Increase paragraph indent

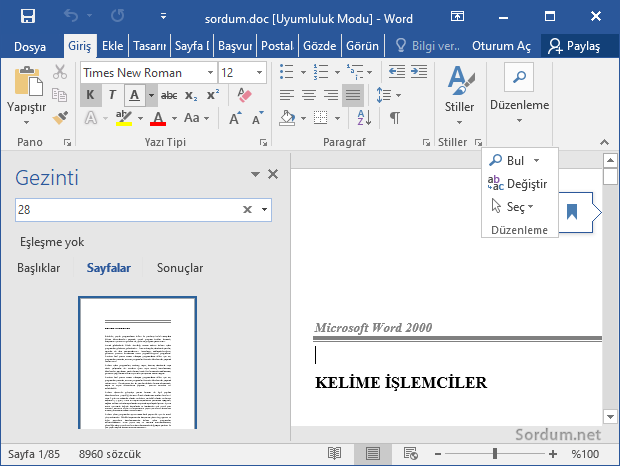(x=419, y=72)
